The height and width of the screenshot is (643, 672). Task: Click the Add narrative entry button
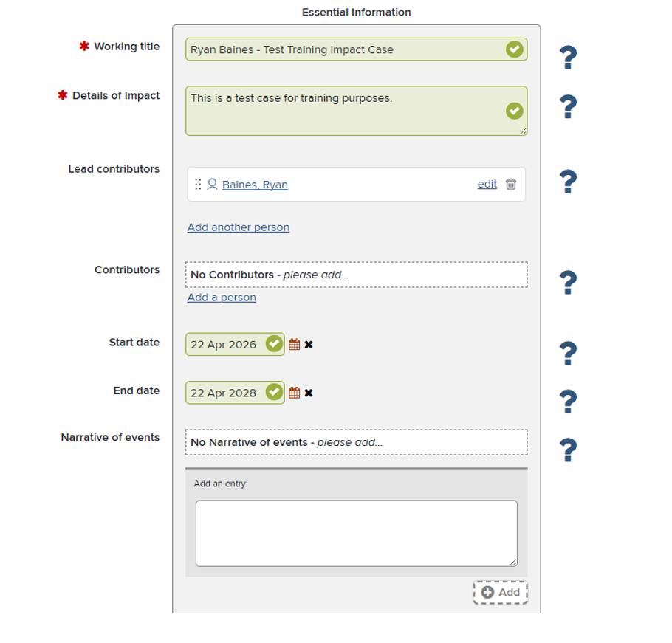point(501,593)
